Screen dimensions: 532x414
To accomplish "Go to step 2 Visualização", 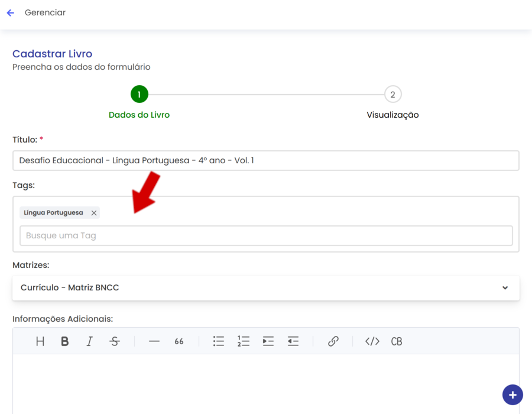I will coord(392,95).
